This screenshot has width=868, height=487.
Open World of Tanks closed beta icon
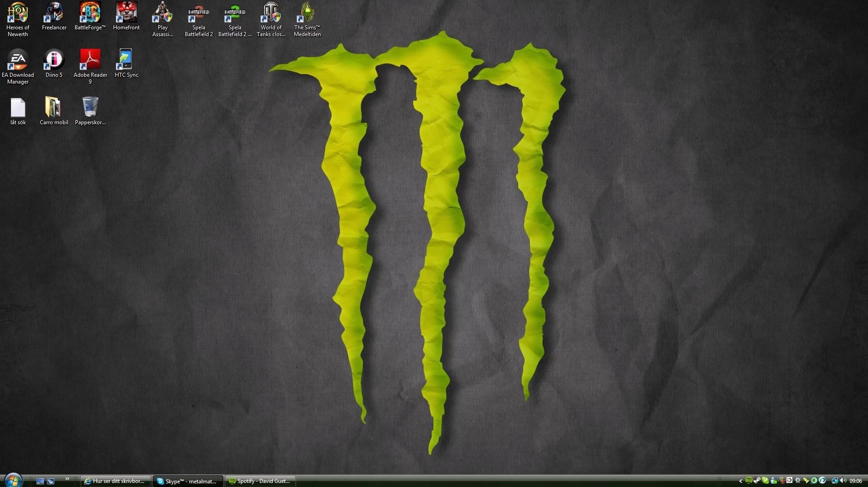coord(271,19)
